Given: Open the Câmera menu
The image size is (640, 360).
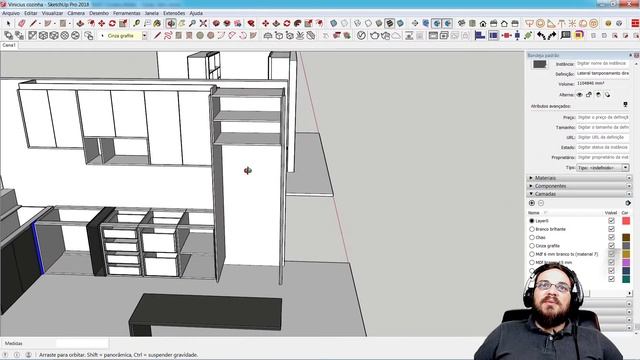Looking at the screenshot, I should click(x=76, y=13).
